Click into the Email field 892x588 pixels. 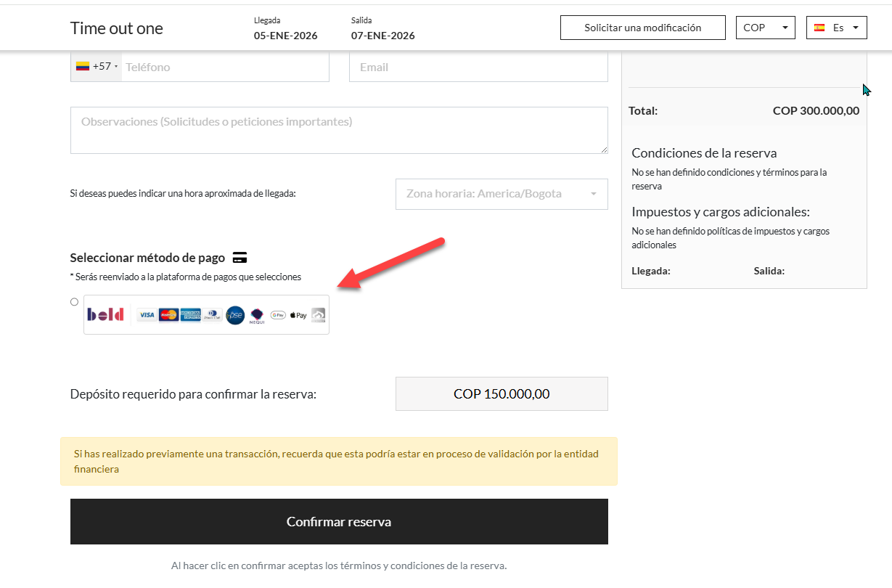478,67
